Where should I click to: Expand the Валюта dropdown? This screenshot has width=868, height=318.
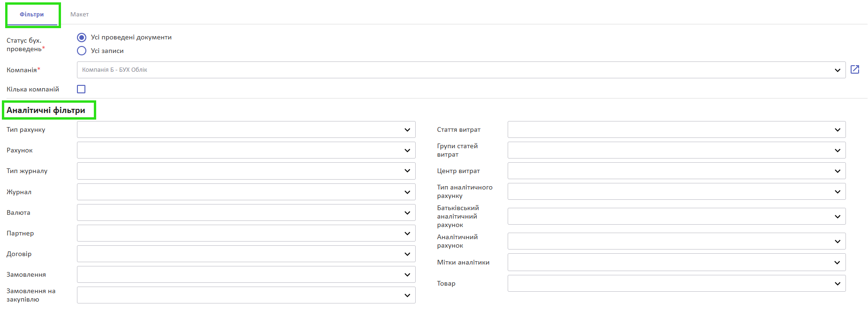point(246,212)
